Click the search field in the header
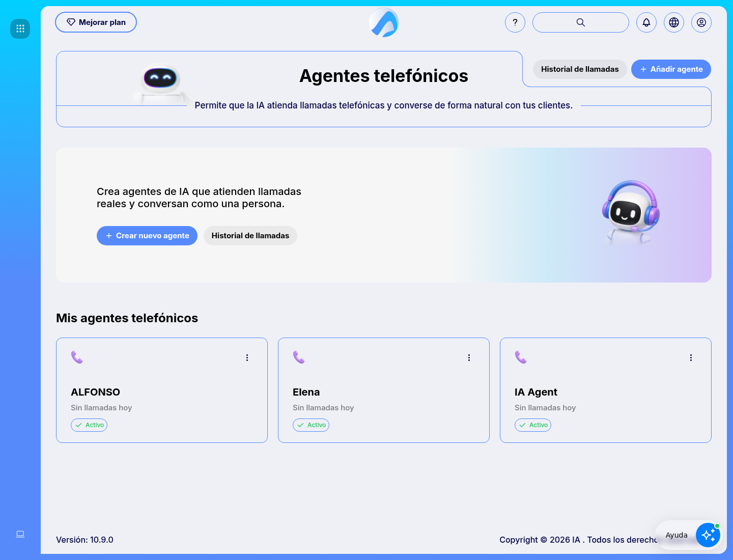This screenshot has width=733, height=560. click(x=581, y=22)
